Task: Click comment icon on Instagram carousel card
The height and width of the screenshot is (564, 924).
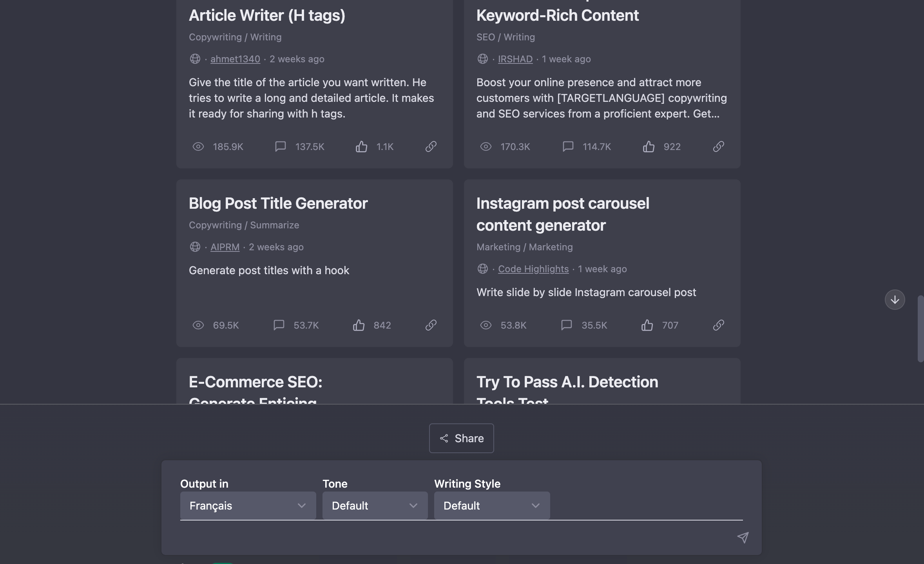Action: coord(566,325)
